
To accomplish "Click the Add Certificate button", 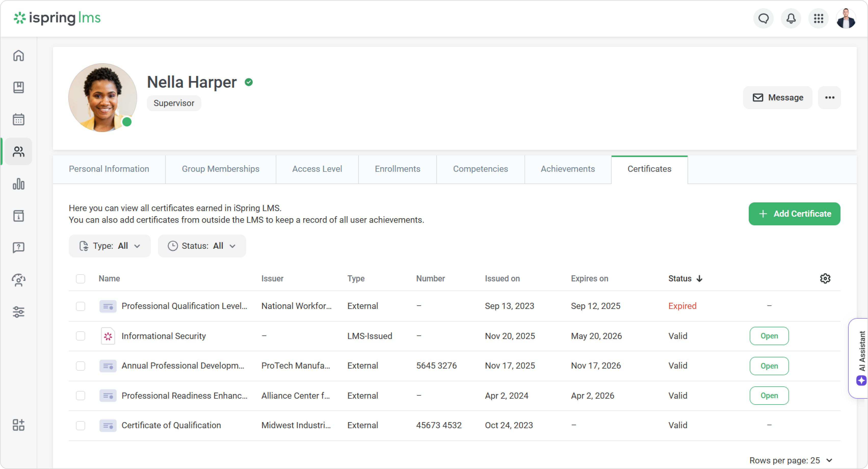I will point(794,214).
